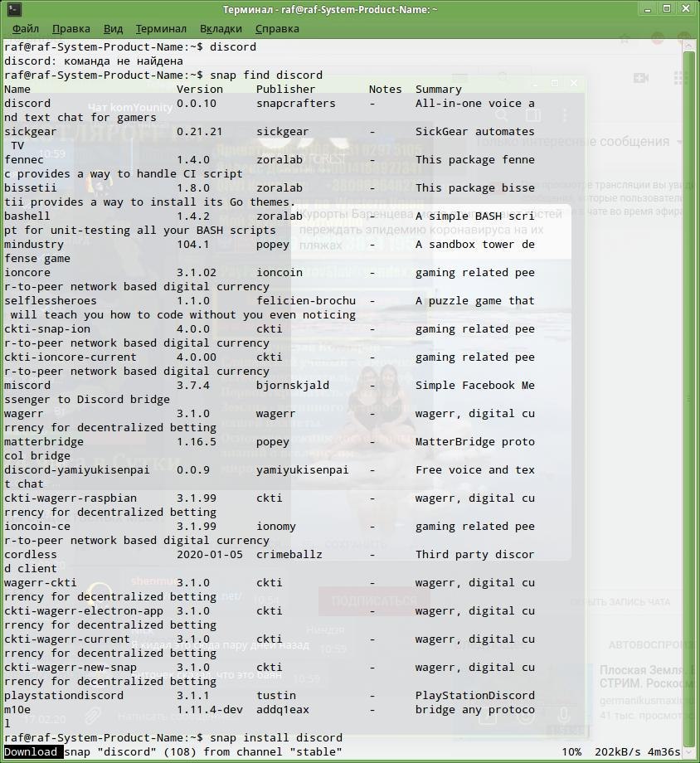Image resolution: width=700 pixels, height=763 pixels.
Task: Click the ioncoin publisher text
Action: point(280,273)
